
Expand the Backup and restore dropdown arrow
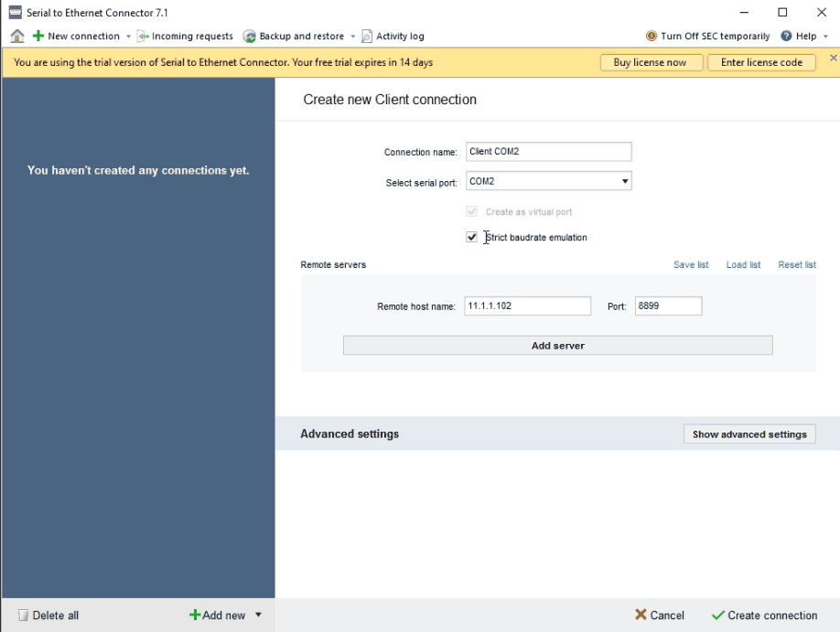(x=353, y=37)
